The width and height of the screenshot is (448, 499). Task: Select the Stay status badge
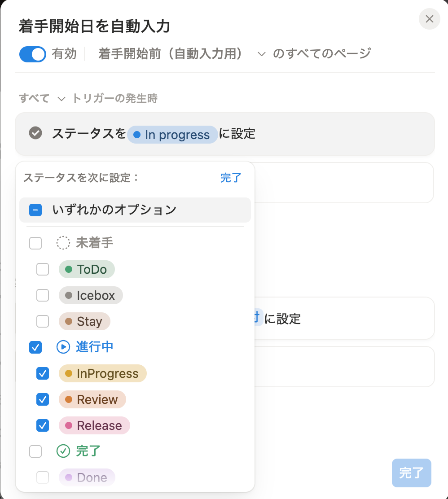click(x=84, y=321)
